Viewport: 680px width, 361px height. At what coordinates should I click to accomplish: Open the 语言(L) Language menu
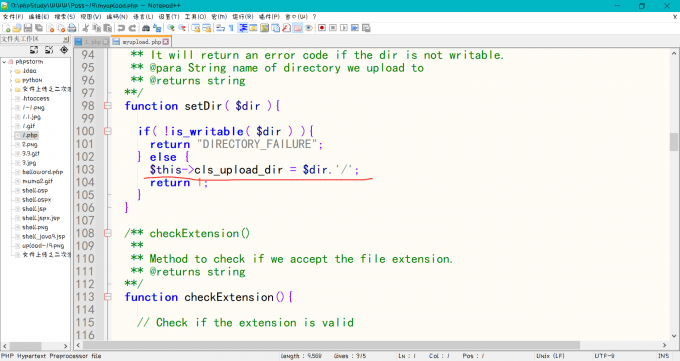pos(143,16)
